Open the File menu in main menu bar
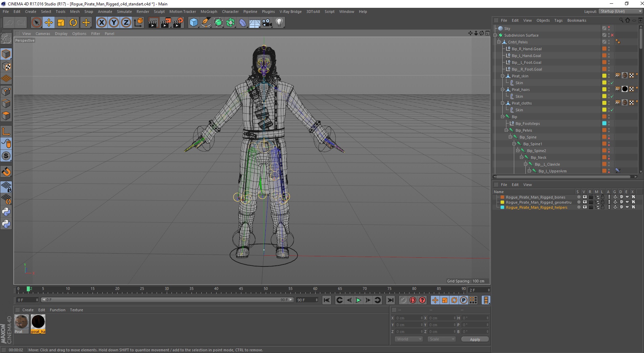 pos(6,12)
